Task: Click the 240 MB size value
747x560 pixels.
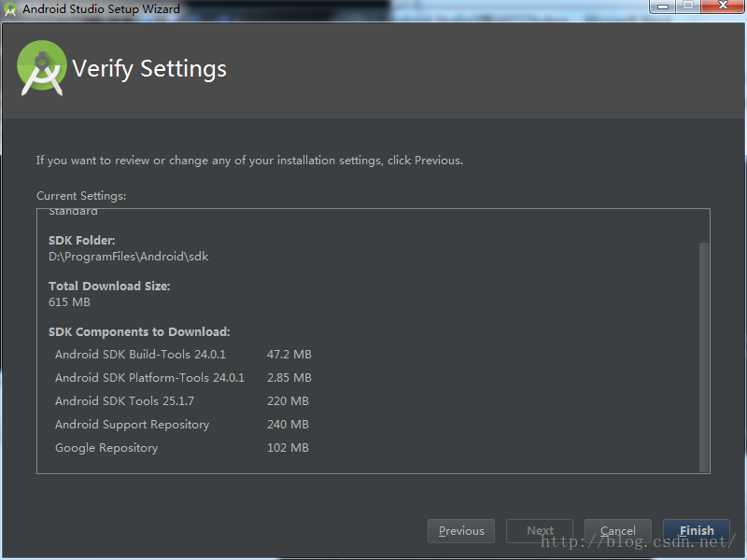Action: [288, 425]
